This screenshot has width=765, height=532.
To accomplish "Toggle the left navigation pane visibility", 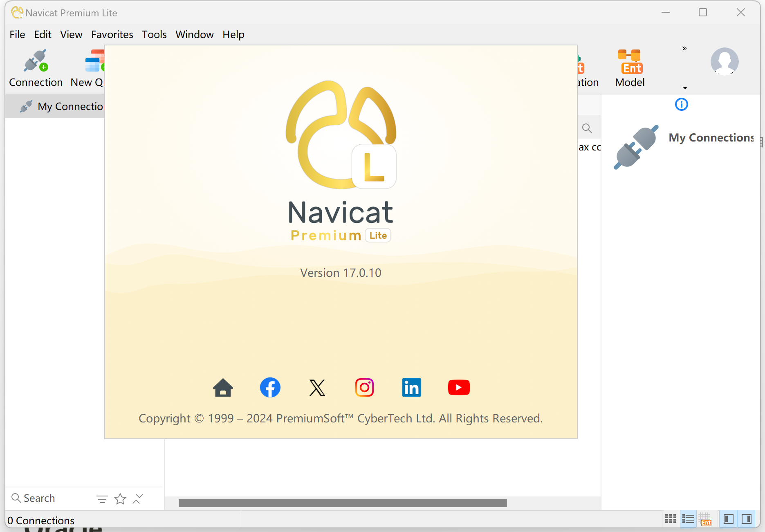I will (x=728, y=519).
